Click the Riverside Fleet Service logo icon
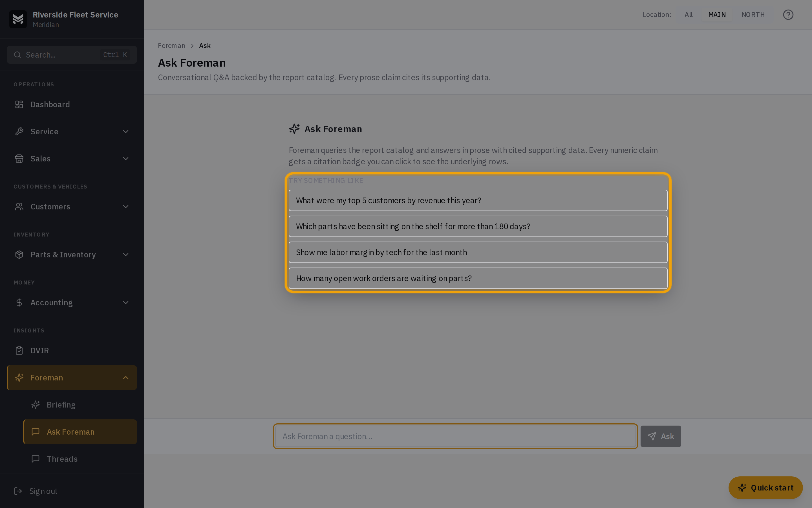The image size is (812, 508). tap(18, 19)
